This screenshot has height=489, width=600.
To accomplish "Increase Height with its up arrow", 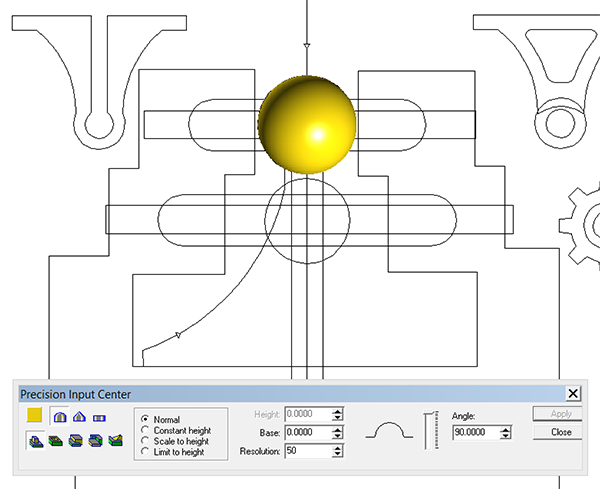I will (337, 411).
